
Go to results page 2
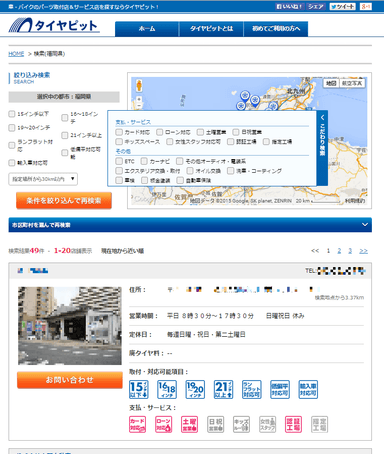[339, 251]
